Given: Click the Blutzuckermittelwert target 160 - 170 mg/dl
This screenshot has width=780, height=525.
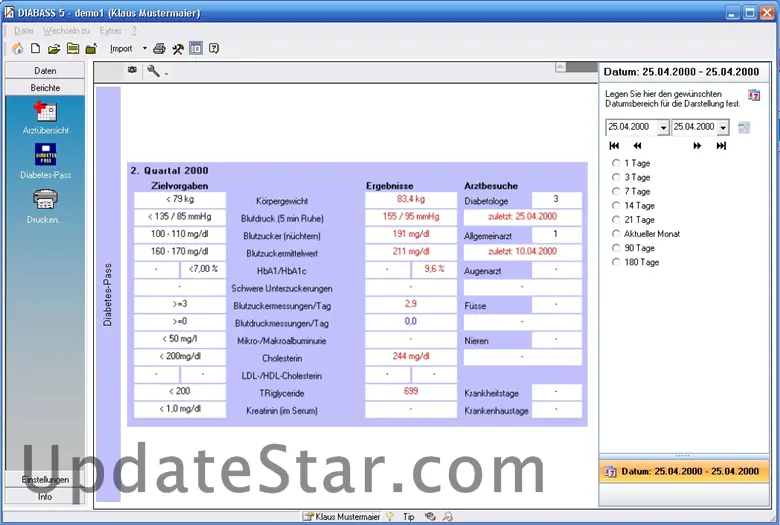Looking at the screenshot, I should click(180, 251).
